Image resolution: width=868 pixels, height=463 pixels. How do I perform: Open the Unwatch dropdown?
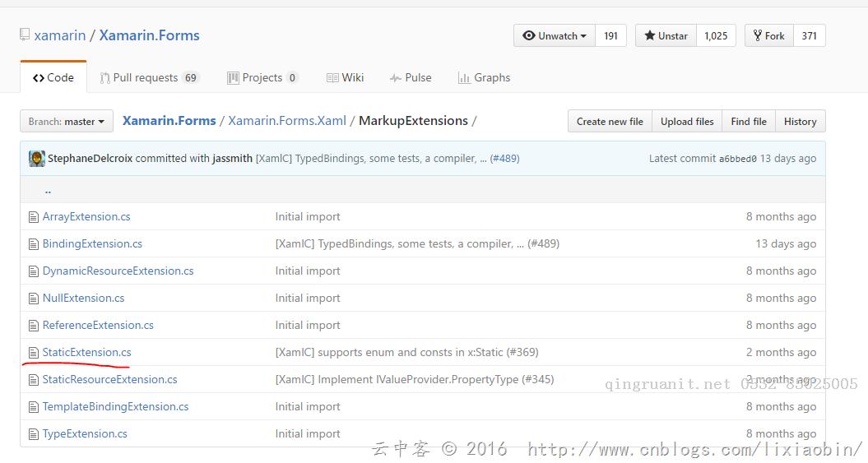pyautogui.click(x=555, y=35)
